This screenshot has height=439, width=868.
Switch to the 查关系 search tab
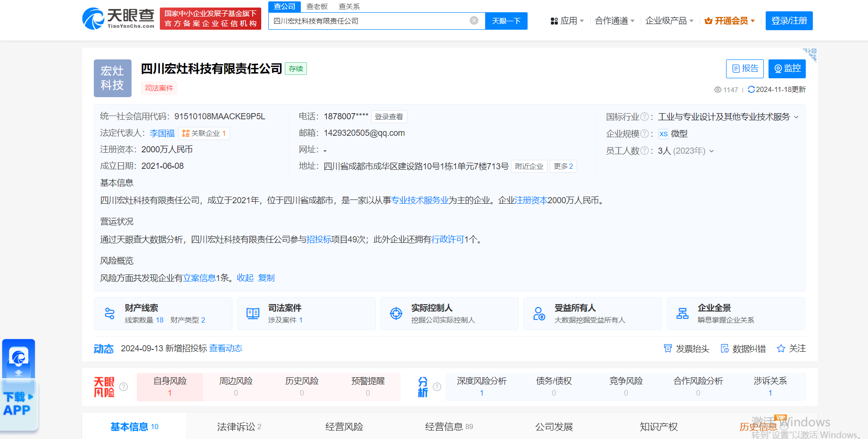(349, 7)
